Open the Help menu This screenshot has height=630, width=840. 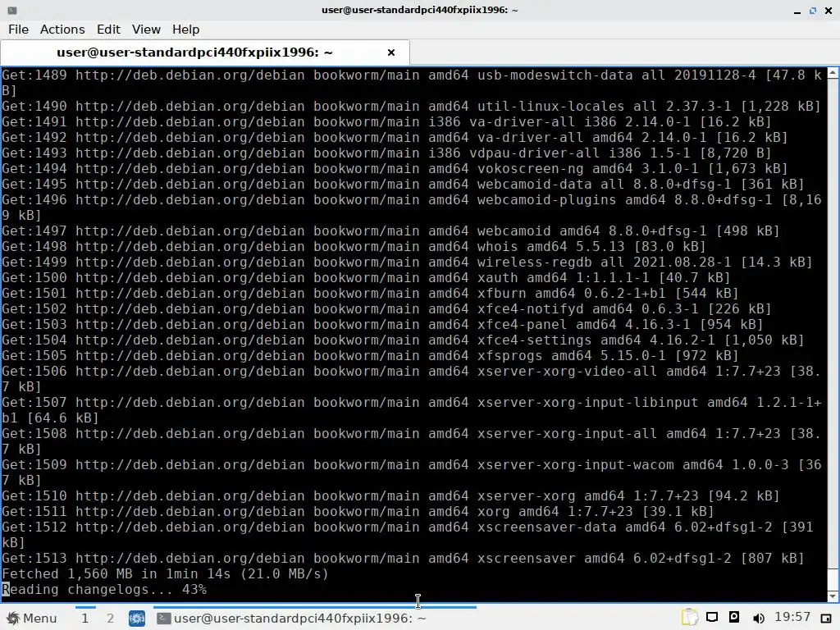(185, 30)
